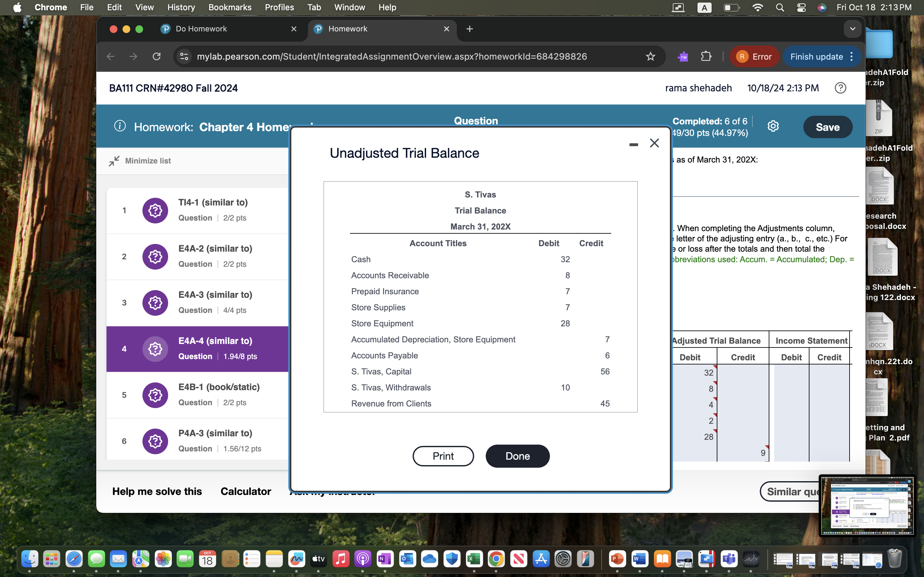Open Excel from the dock
924x577 pixels.
point(474,559)
